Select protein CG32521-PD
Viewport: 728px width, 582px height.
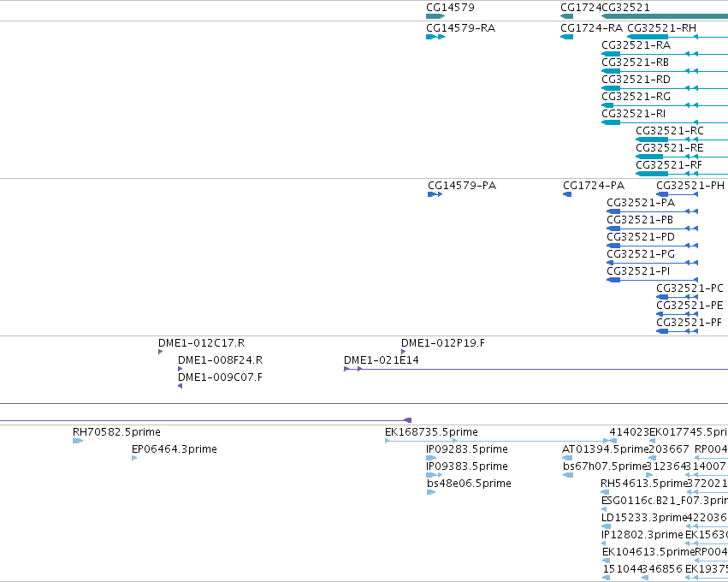[641, 237]
